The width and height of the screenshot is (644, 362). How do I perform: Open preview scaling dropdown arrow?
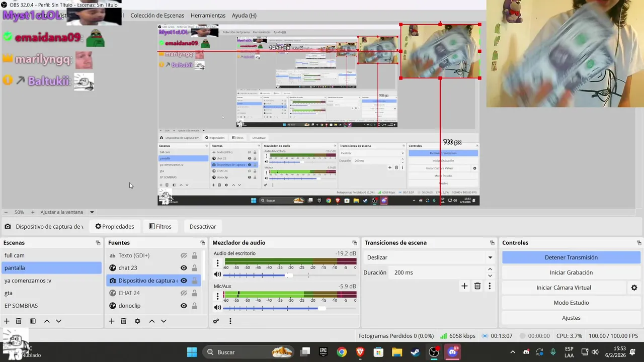[x=92, y=212]
